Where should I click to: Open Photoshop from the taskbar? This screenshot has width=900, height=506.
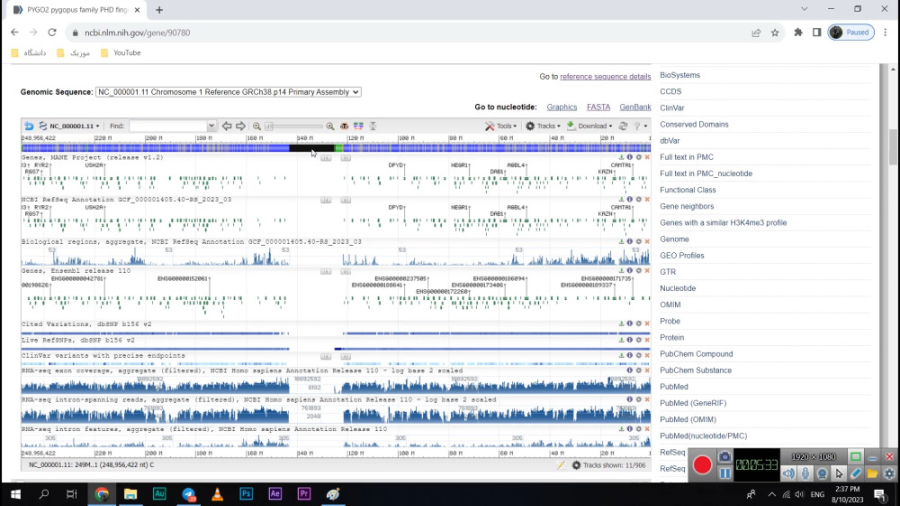click(246, 494)
